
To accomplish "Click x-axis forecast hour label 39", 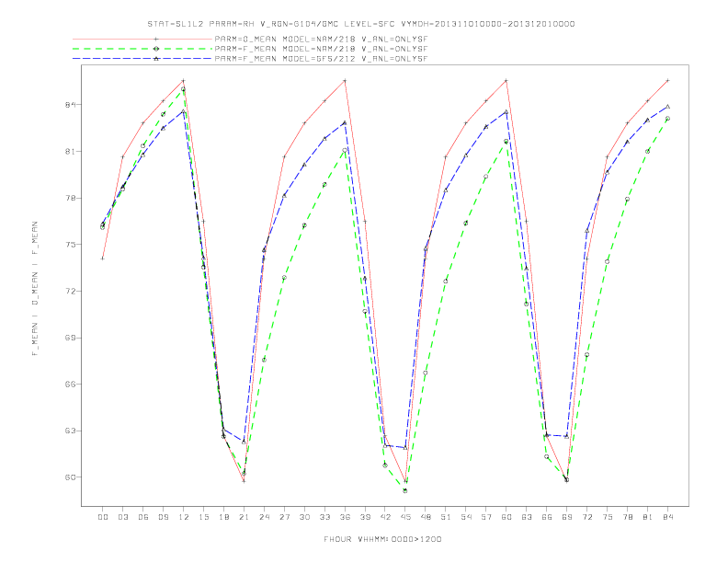I will (x=365, y=517).
